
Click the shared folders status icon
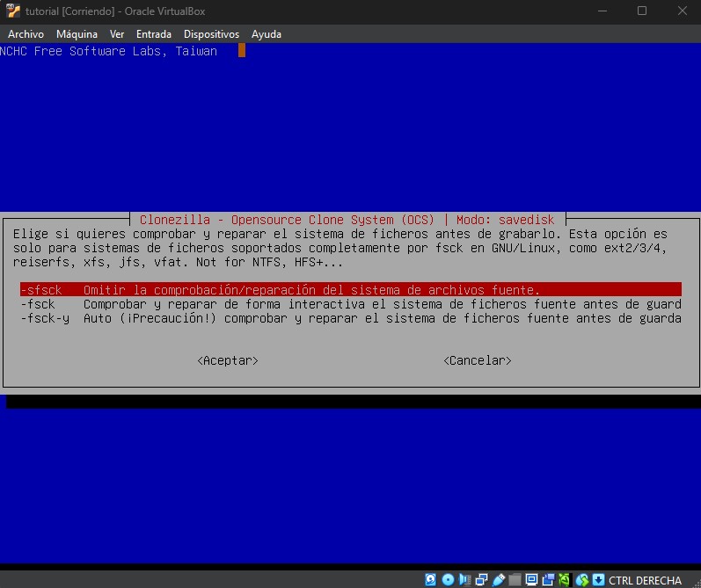(x=515, y=579)
